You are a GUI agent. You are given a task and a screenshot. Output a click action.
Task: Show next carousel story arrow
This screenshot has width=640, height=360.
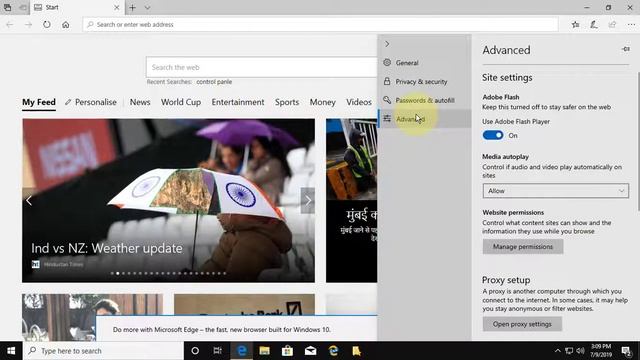click(x=308, y=200)
